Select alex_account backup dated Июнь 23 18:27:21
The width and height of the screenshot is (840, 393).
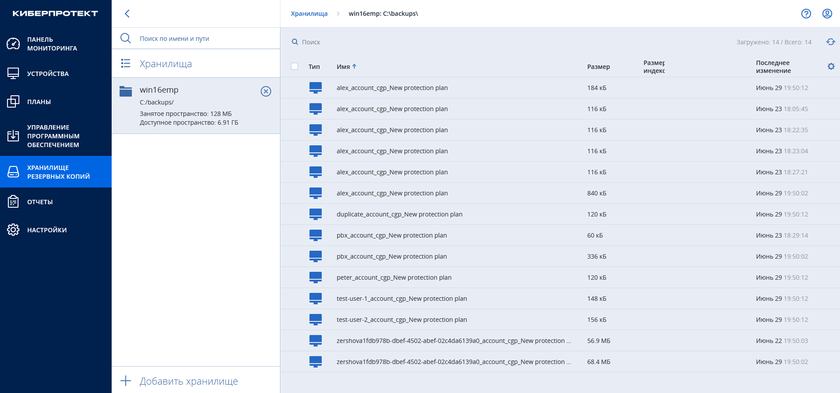560,172
